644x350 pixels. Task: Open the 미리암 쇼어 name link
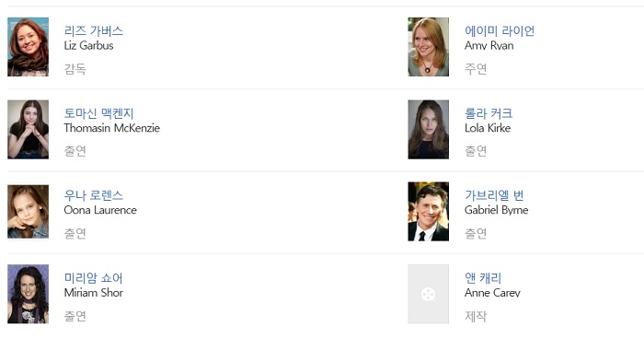[x=93, y=278]
